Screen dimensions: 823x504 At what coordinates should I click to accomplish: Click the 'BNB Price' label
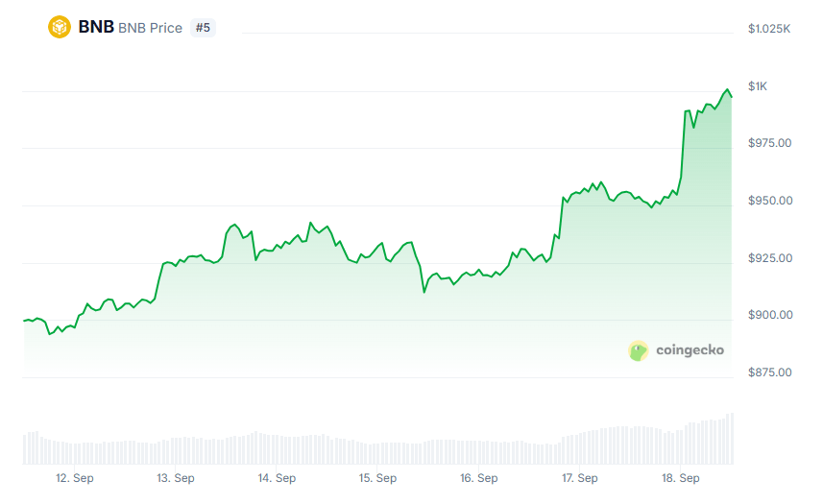click(x=150, y=28)
